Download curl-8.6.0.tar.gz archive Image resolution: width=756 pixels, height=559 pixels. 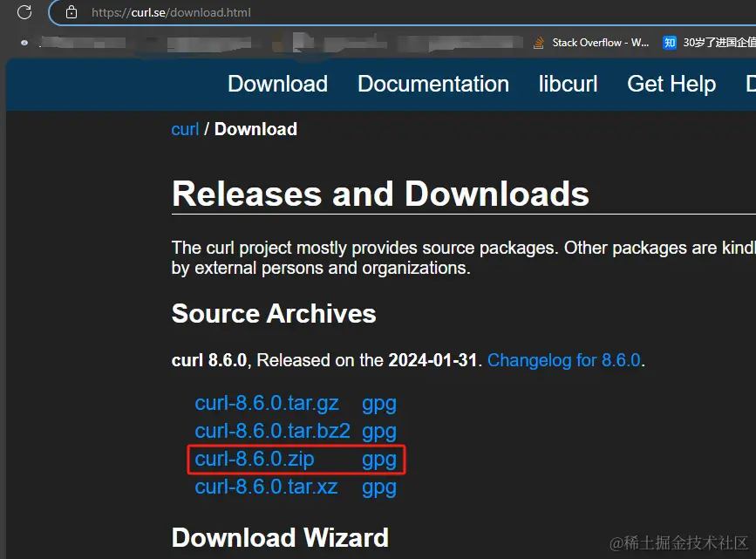point(267,403)
